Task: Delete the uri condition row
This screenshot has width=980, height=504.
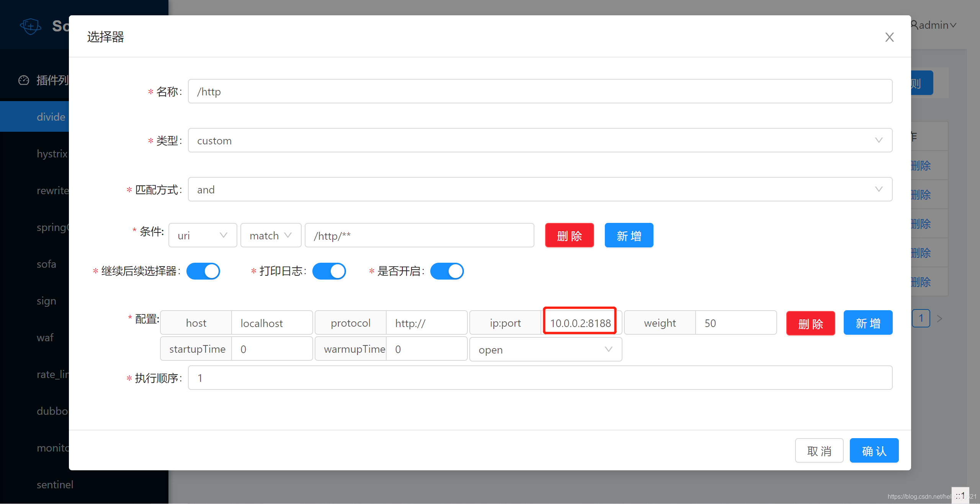Action: click(569, 236)
